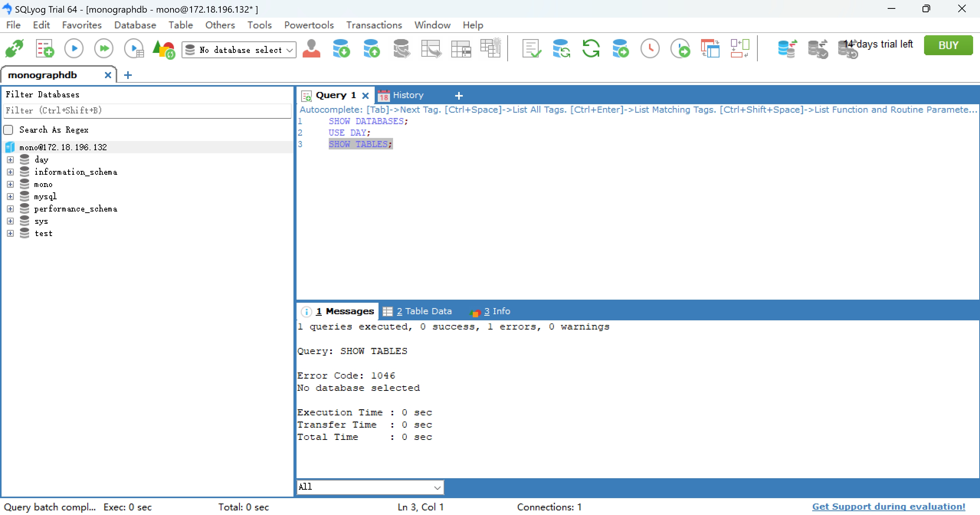The height and width of the screenshot is (515, 980).
Task: Toggle the Search As Regex checkbox
Action: [x=8, y=130]
